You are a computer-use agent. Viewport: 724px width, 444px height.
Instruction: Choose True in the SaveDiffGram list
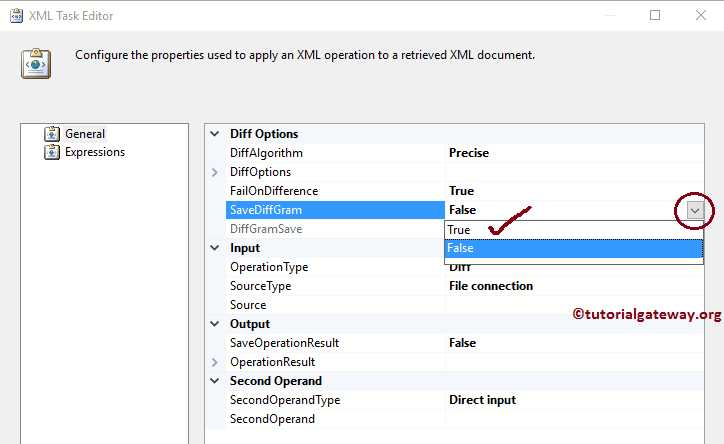[574, 230]
